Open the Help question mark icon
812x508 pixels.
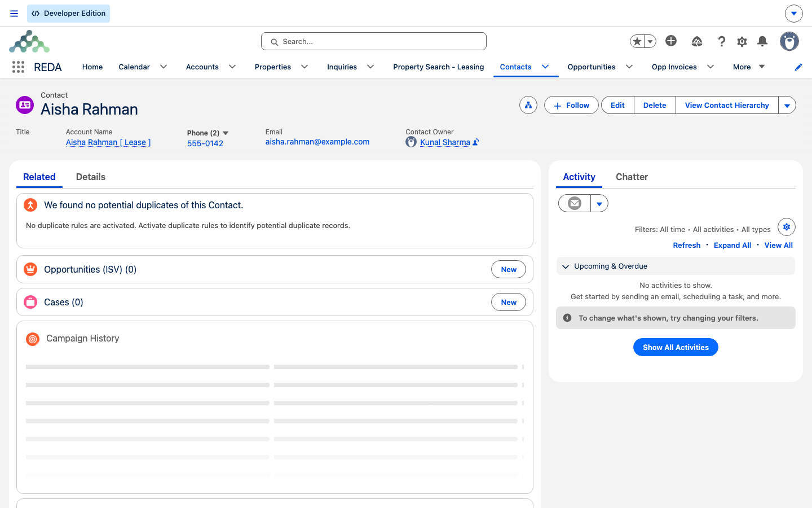[x=721, y=41]
